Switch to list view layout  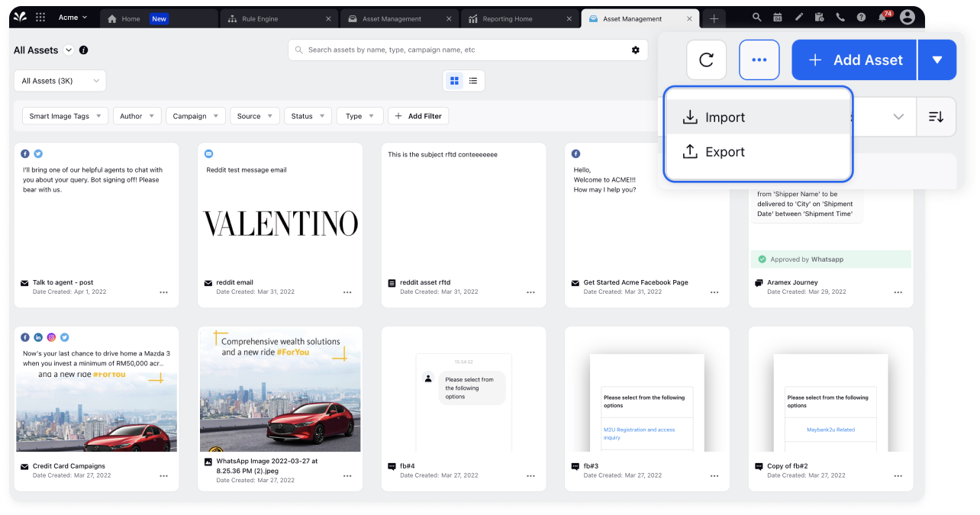click(472, 80)
